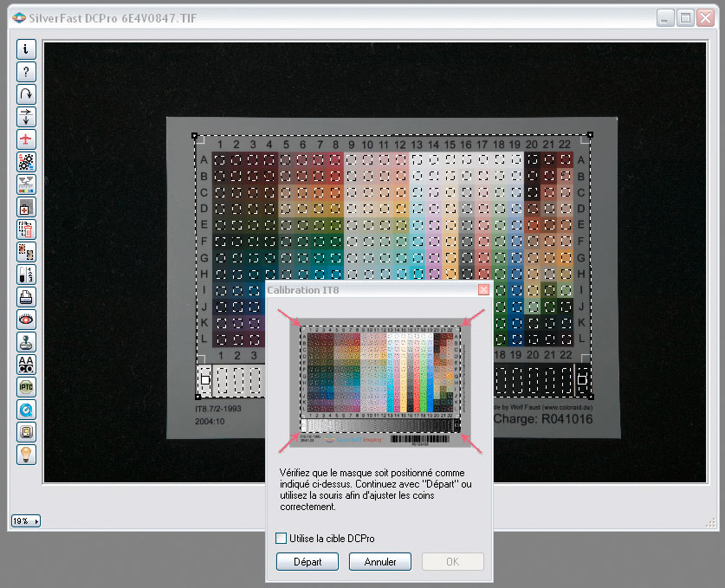The height and width of the screenshot is (588, 725).
Task: Enable 'Utilise la cible DCPro' checkbox
Action: coord(281,538)
